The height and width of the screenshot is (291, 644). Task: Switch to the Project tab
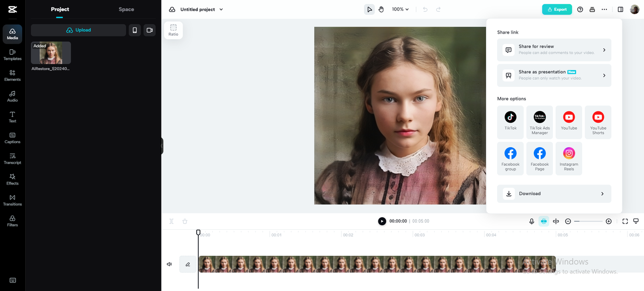pos(60,9)
